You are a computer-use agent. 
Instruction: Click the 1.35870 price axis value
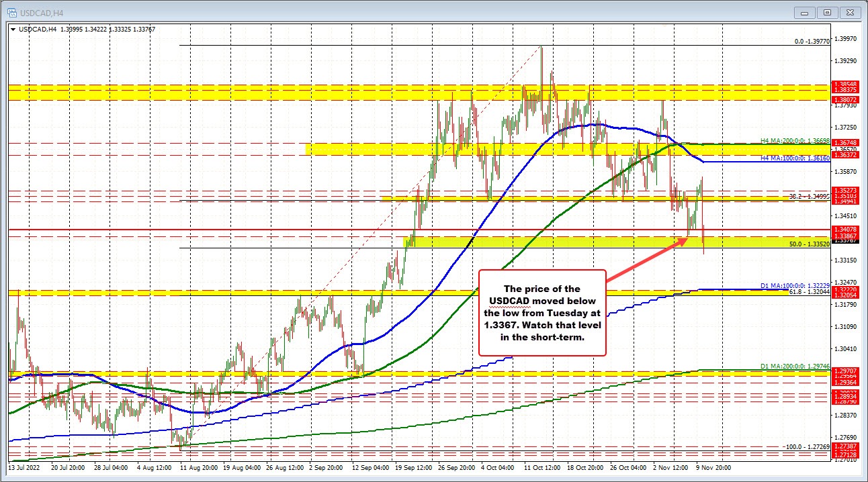point(844,171)
